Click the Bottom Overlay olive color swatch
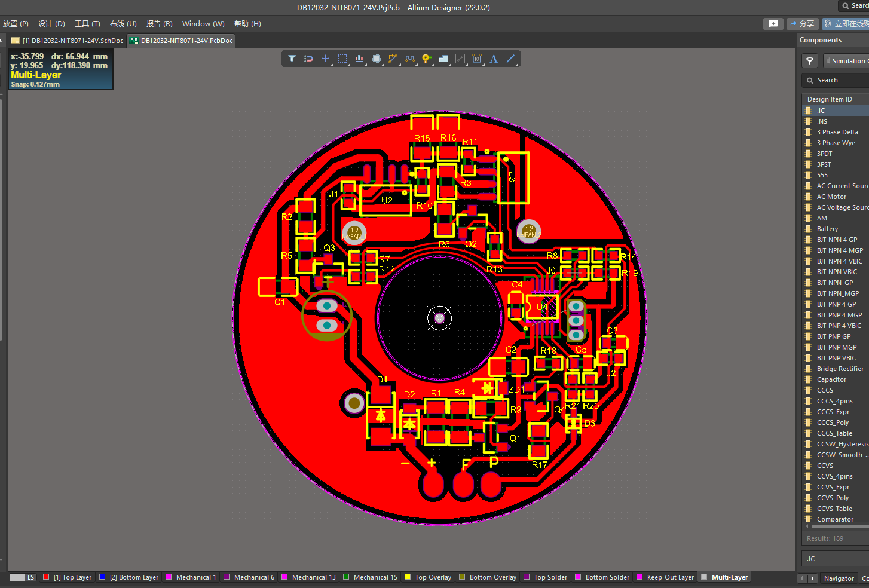The width and height of the screenshot is (869, 588). coord(462,577)
